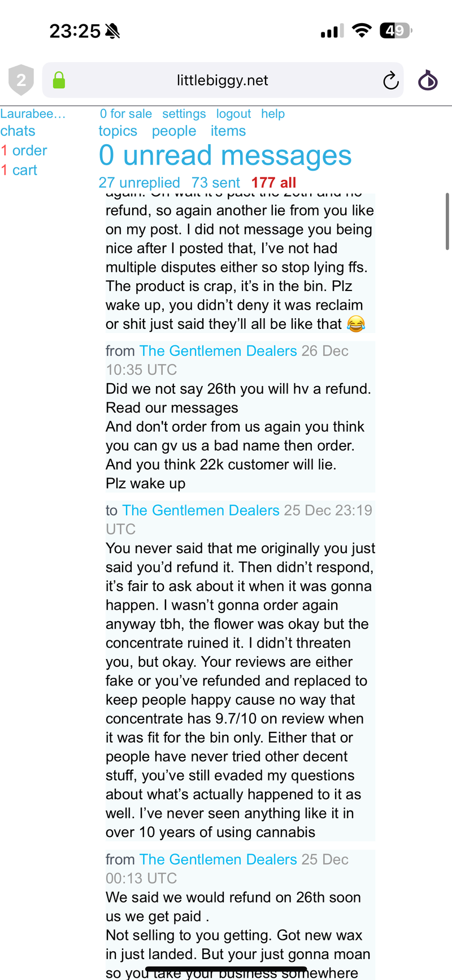This screenshot has width=452, height=980.
Task: Click the logout link
Action: [233, 114]
